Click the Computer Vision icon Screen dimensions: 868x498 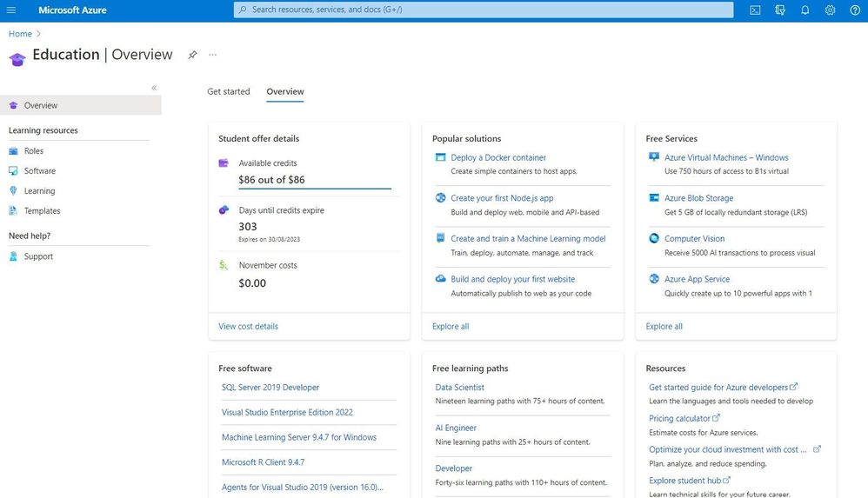pos(654,238)
